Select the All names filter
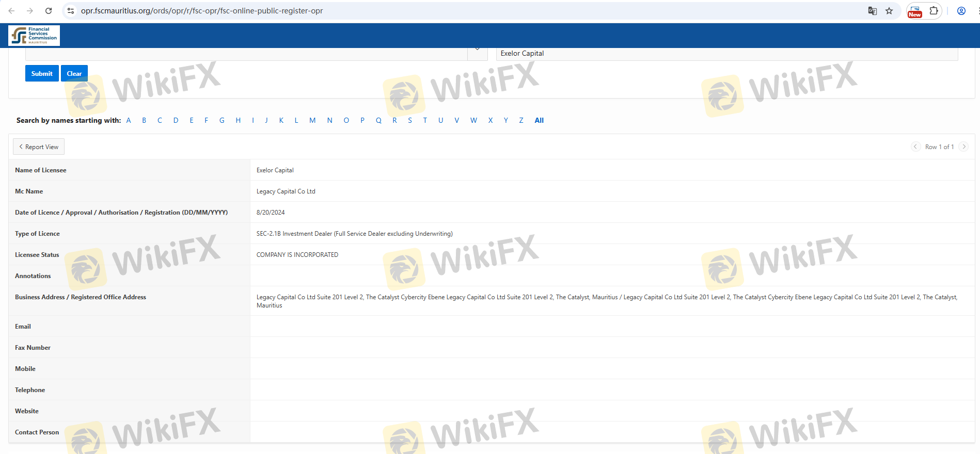The image size is (980, 454). (x=539, y=120)
